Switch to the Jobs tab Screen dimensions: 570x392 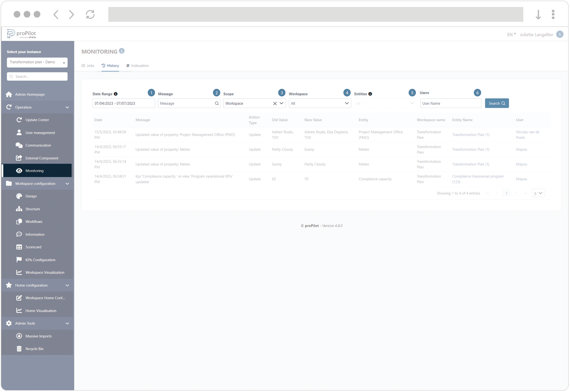point(88,65)
